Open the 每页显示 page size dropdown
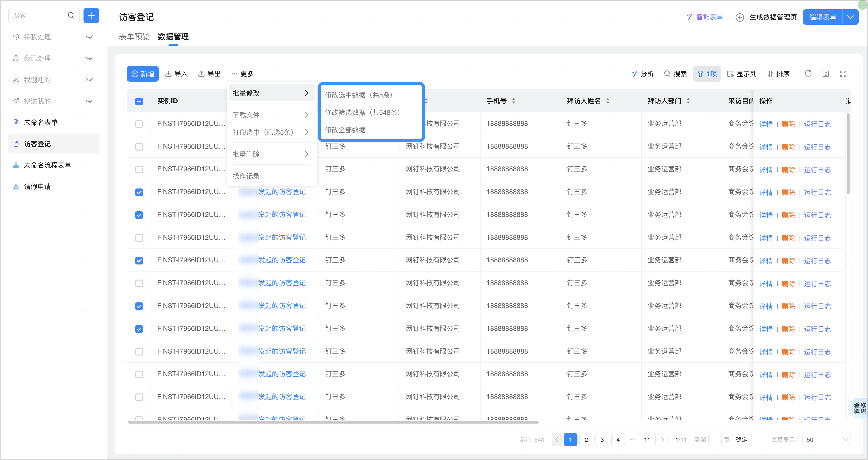Screen dimensions: 868x460 tap(826, 439)
